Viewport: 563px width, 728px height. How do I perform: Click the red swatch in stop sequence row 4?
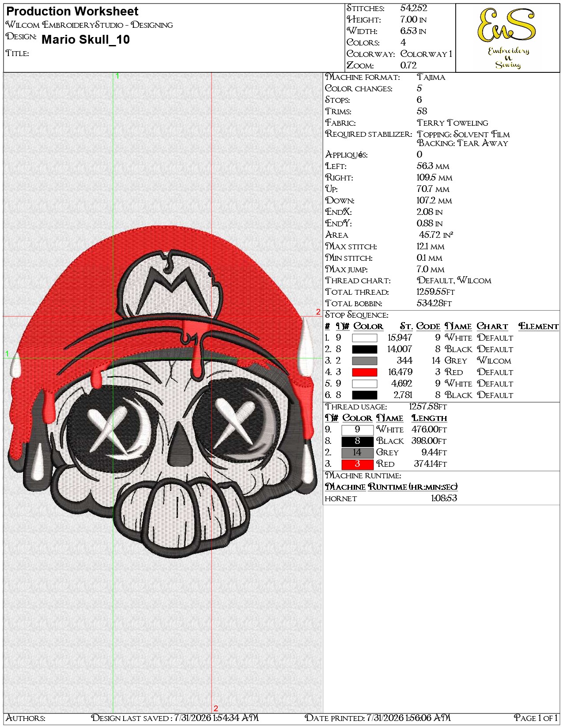tap(364, 372)
